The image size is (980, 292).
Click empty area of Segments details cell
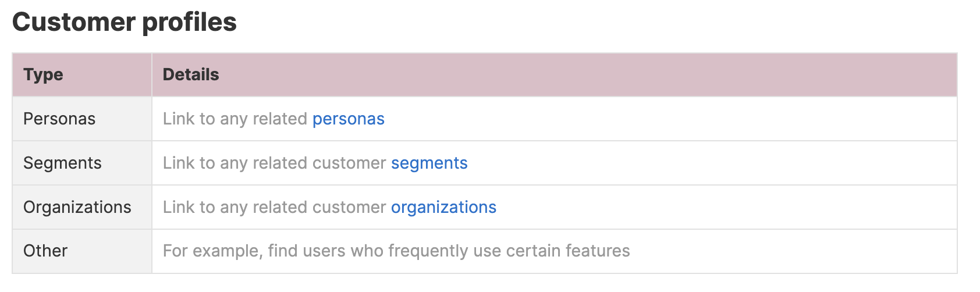click(710, 163)
